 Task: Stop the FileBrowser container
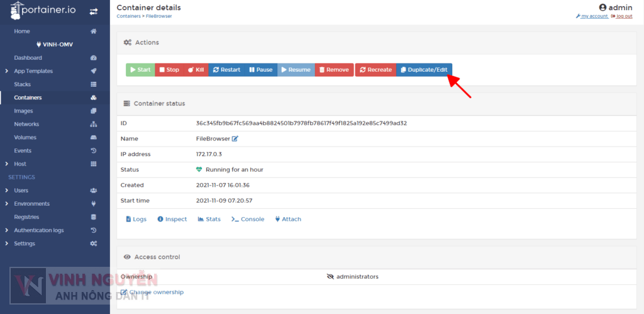(x=169, y=70)
